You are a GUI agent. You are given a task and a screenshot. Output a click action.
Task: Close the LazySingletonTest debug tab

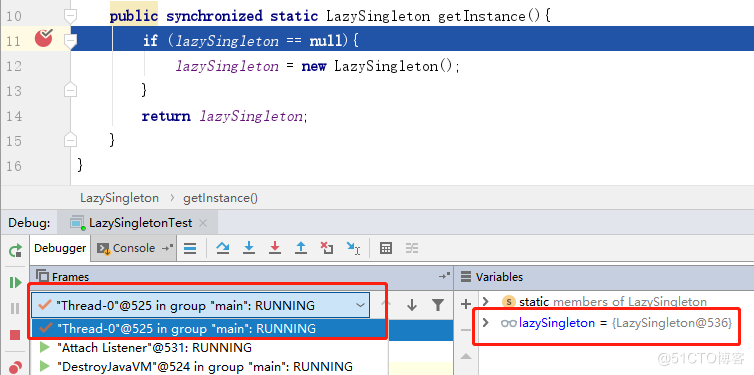203,223
